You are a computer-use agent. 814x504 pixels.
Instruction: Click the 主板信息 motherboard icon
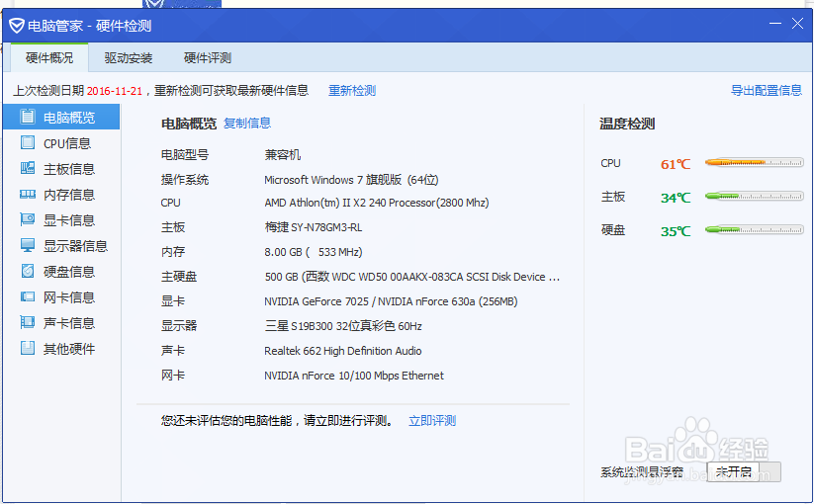coord(28,168)
